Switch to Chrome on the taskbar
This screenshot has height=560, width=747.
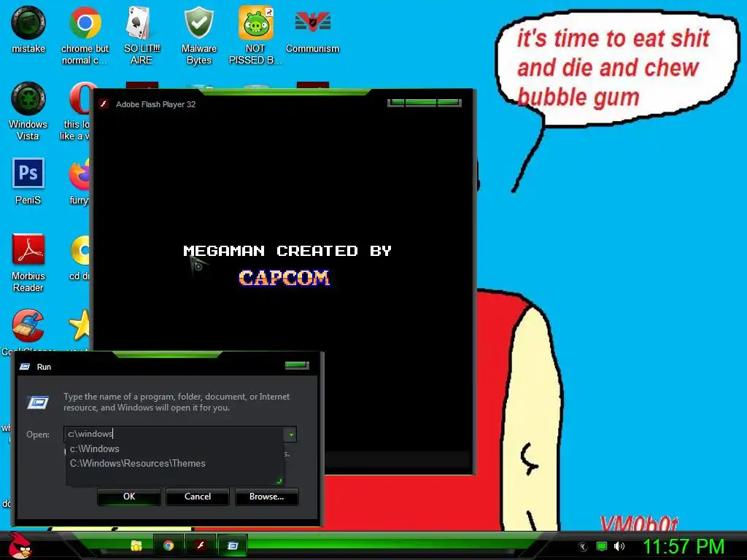pos(169,545)
